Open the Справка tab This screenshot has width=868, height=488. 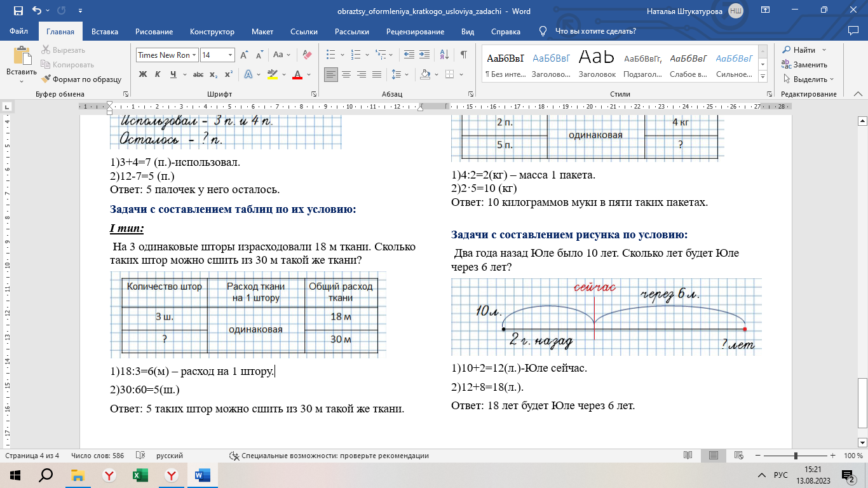coord(506,31)
